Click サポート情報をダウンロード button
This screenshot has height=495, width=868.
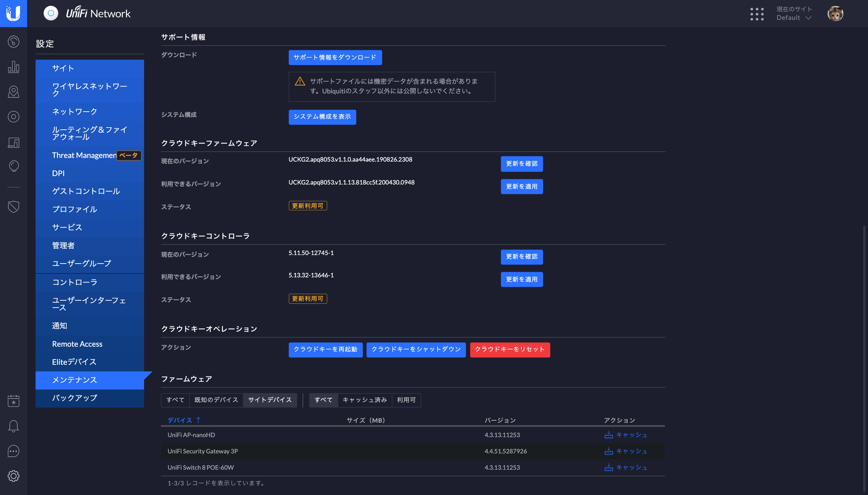point(335,58)
